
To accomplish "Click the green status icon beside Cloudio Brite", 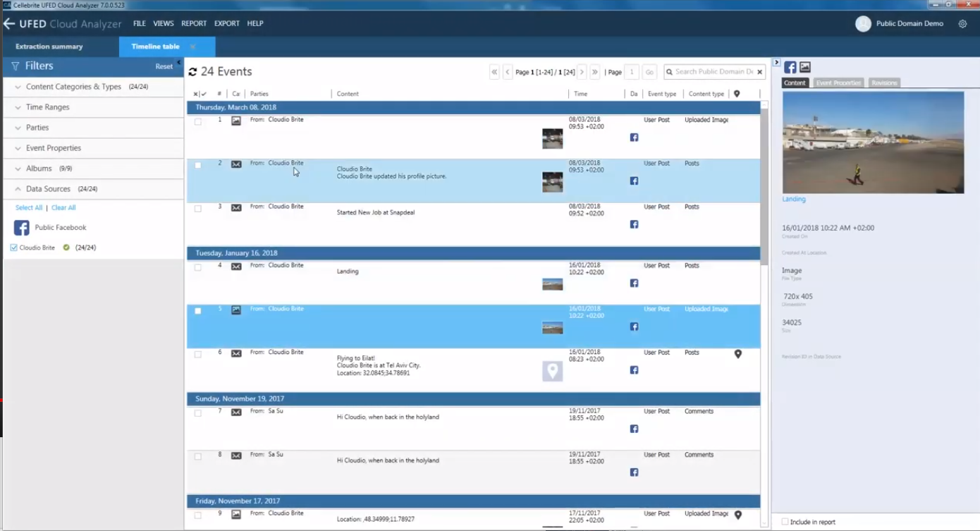I will pyautogui.click(x=66, y=248).
